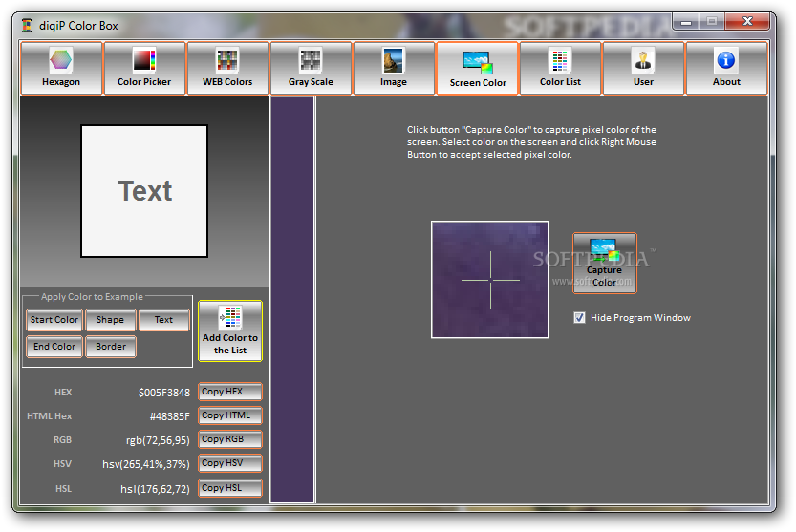Click the HEX value $005F3848
The image size is (796, 532).
164,393
